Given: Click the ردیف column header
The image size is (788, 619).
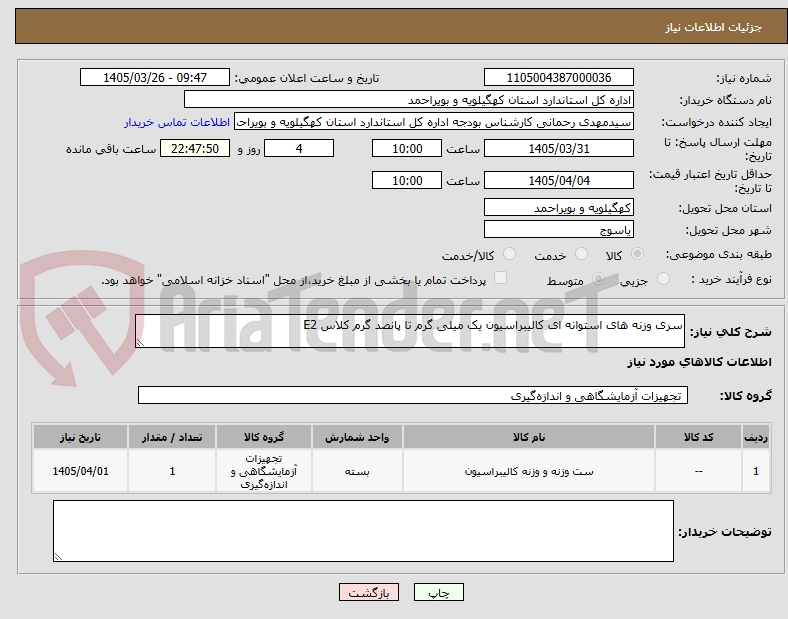Looking at the screenshot, I should [x=756, y=437].
